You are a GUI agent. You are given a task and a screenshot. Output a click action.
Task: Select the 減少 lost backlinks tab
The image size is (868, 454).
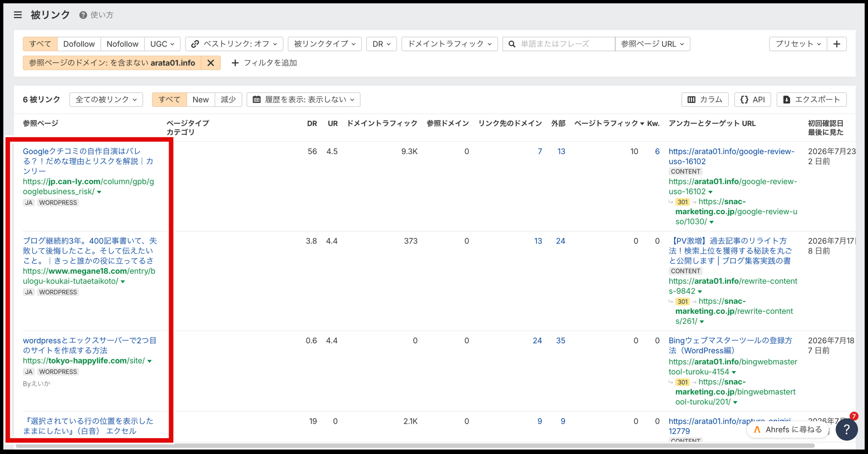[228, 100]
